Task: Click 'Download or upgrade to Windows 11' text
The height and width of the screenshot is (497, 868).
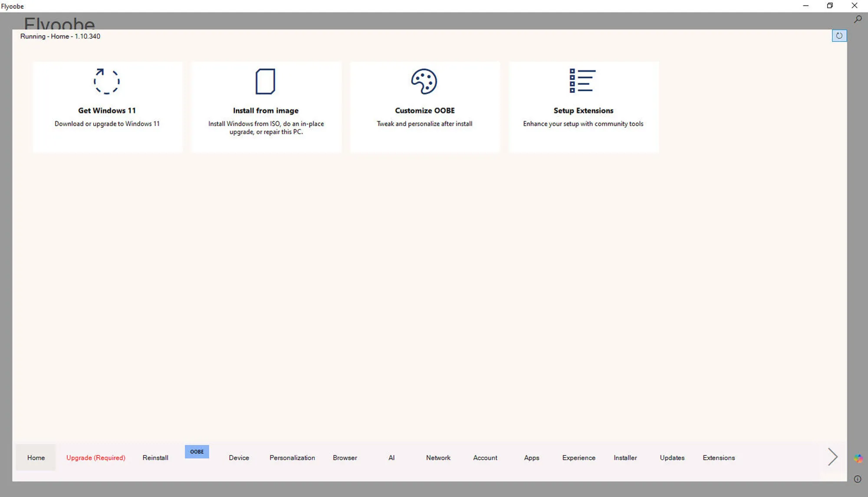Action: click(x=107, y=124)
